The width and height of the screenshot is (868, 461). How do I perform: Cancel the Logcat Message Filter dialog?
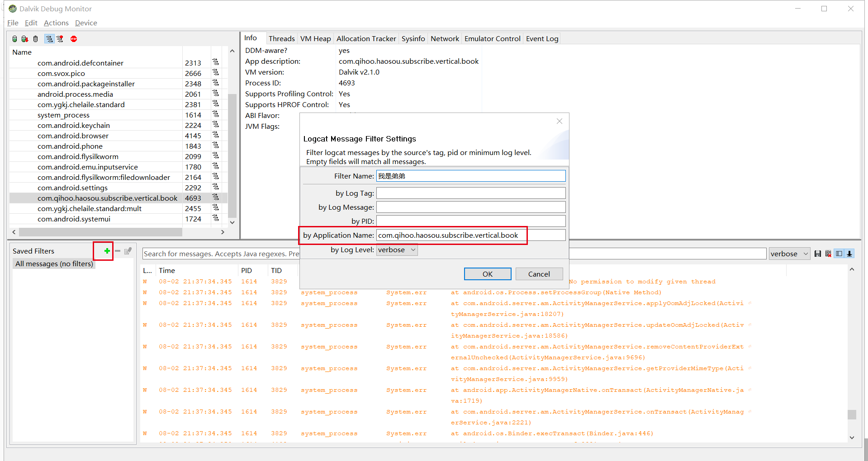click(x=539, y=274)
